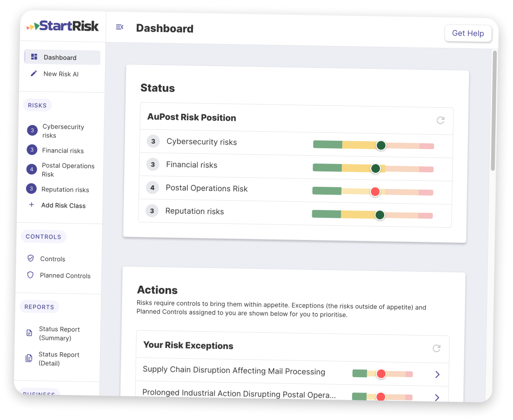The height and width of the screenshot is (420, 513).
Task: Refresh the Your Risk Exceptions list
Action: (436, 348)
